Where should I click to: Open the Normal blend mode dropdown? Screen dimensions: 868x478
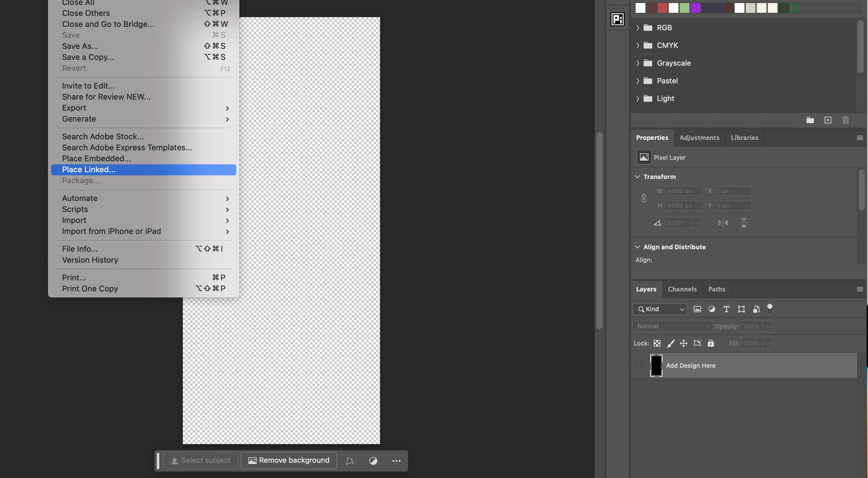[672, 326]
